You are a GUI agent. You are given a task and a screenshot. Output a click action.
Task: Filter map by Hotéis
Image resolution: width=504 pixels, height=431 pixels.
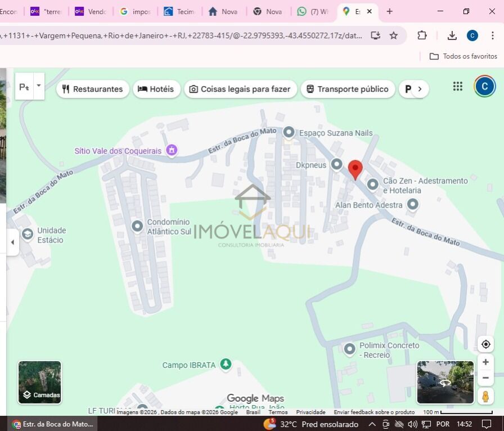[x=156, y=89]
